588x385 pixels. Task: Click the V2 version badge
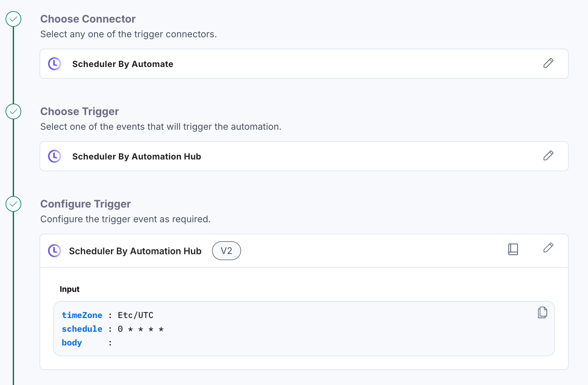pyautogui.click(x=226, y=251)
